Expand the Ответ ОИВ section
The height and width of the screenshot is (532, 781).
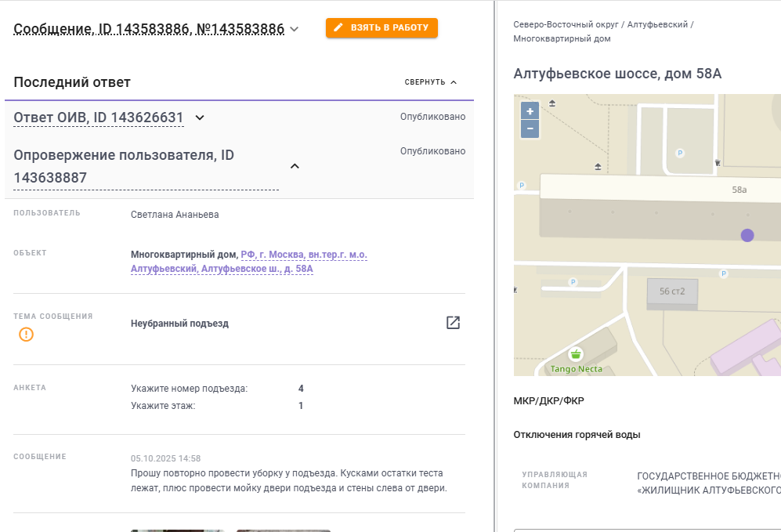click(x=200, y=118)
